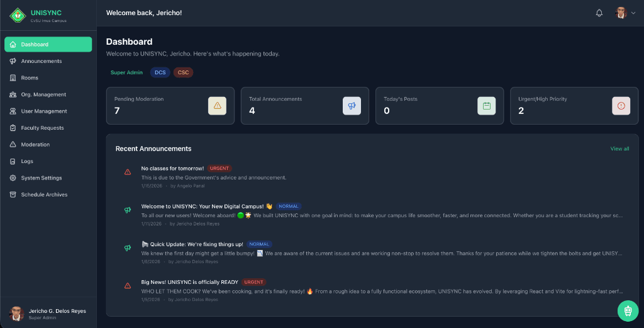Click the Today's Posts calendar icon
Screen dimensions: 644x328
coord(487,106)
